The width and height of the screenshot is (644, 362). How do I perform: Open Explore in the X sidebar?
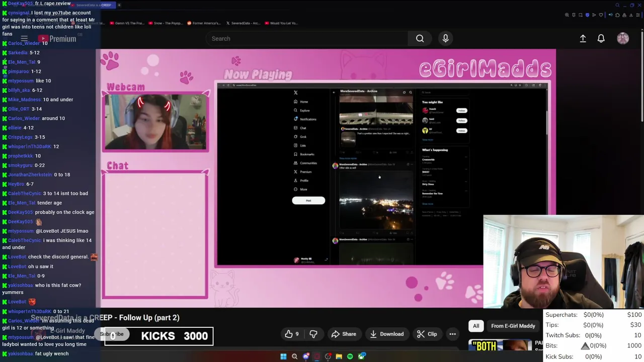301,110
